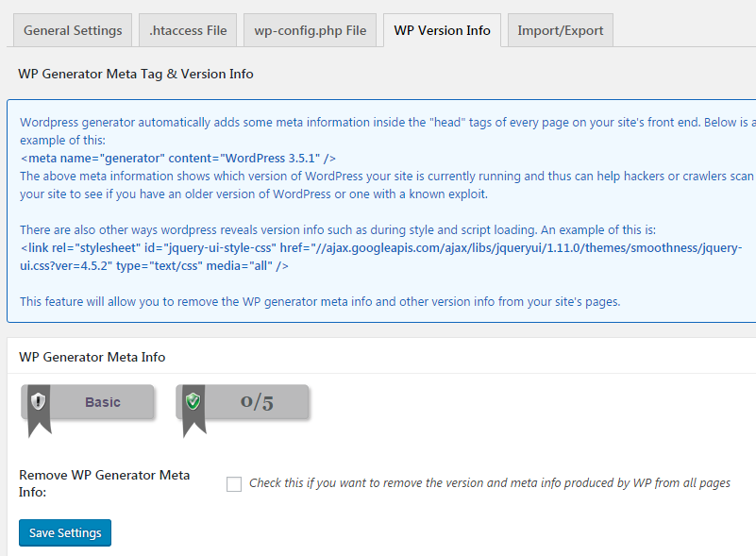Click the 'Check this if you want' description text

489,483
